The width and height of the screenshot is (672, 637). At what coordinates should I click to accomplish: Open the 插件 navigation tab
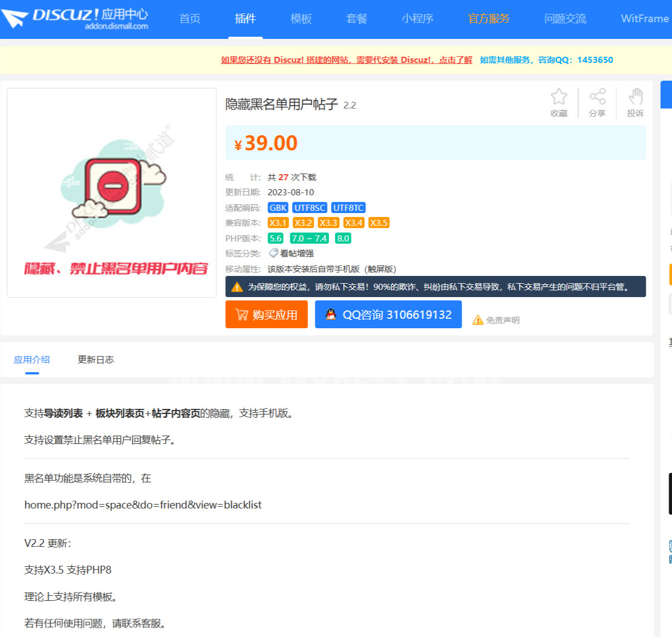point(245,19)
